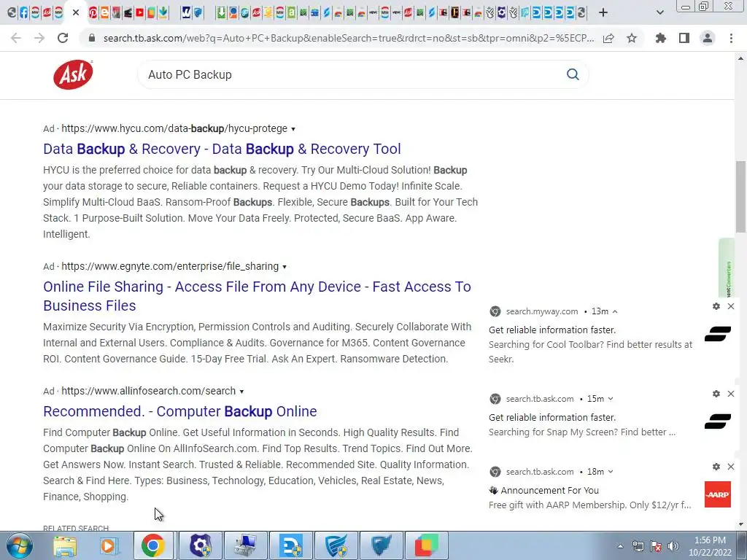Open the colored squares taskbar app
This screenshot has width=747, height=560.
[426, 545]
